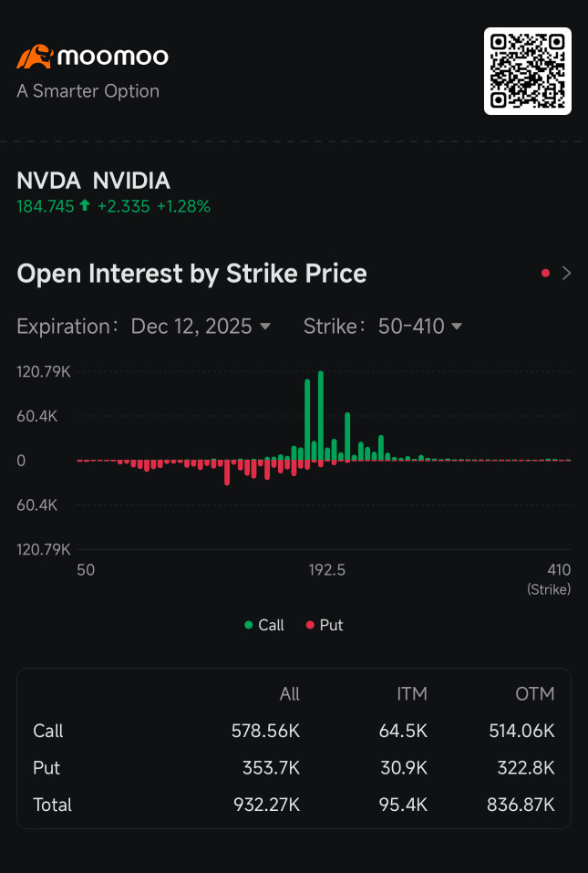Click the dropdown arrow beside 50-410
The image size is (588, 873).
[457, 327]
